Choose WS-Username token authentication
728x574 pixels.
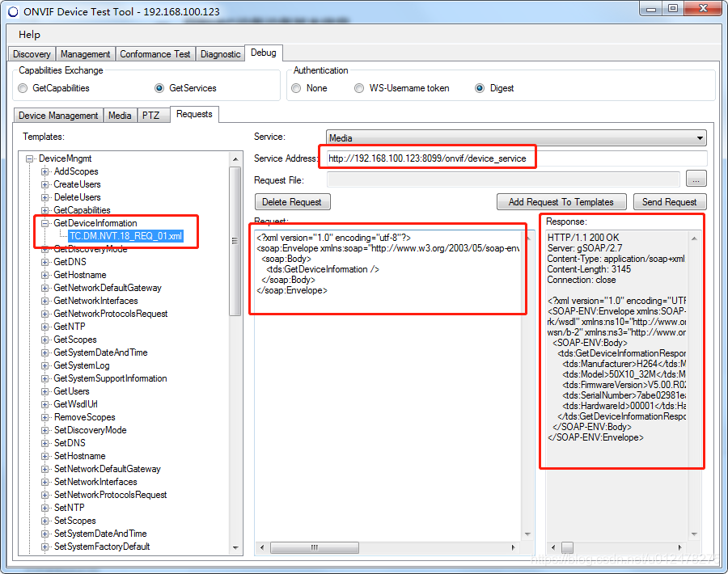point(359,88)
